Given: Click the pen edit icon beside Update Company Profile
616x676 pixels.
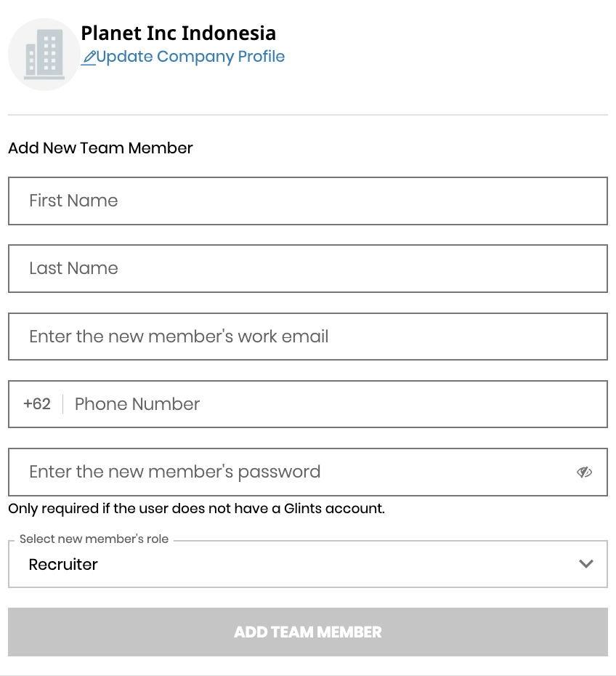Looking at the screenshot, I should pyautogui.click(x=87, y=57).
